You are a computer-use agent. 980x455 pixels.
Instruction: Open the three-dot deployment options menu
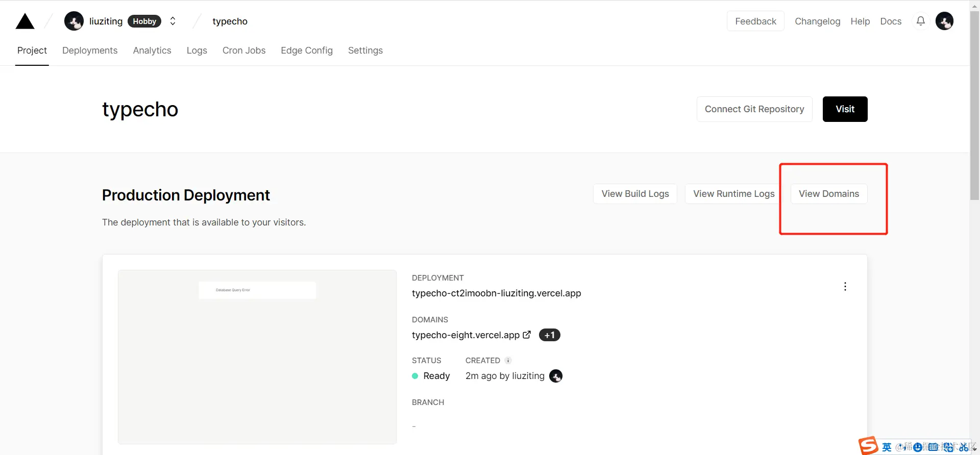(845, 287)
